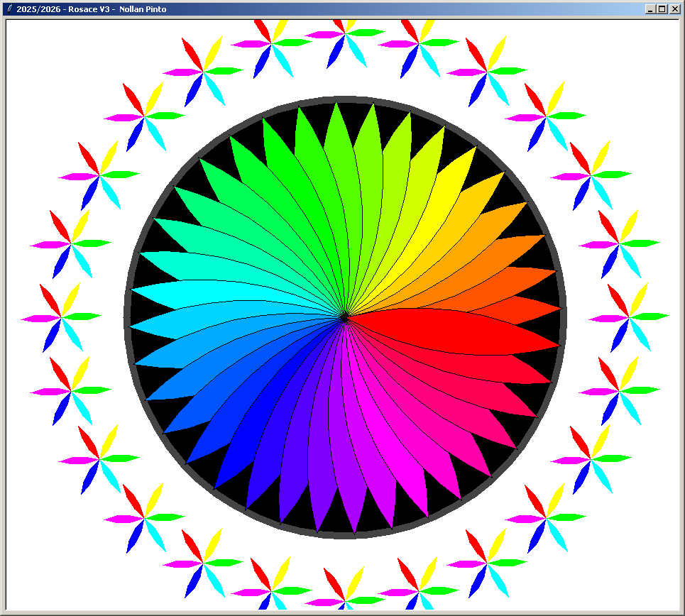
Task: Click the rightmost small flower in the ring
Action: coord(629,317)
